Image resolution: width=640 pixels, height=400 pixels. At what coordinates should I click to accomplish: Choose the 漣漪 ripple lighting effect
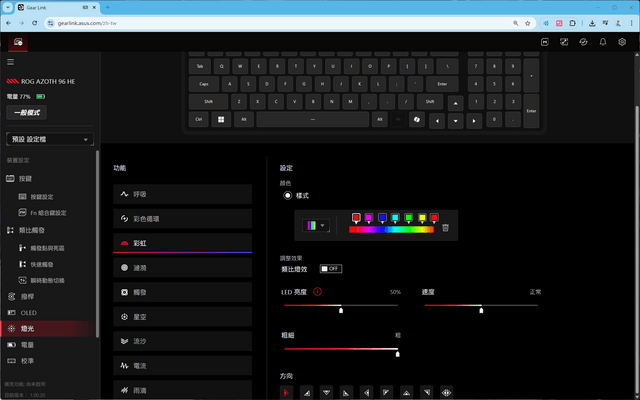point(182,268)
